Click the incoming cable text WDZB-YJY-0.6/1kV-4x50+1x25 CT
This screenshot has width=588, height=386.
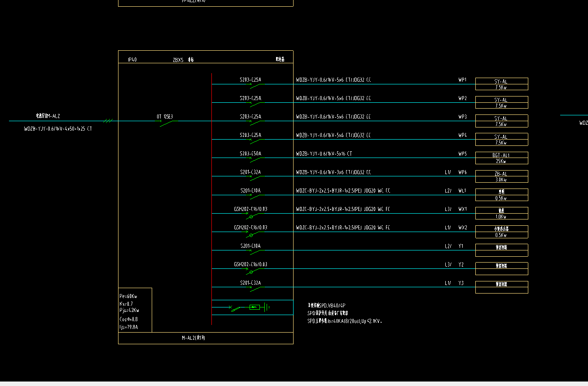pos(58,129)
